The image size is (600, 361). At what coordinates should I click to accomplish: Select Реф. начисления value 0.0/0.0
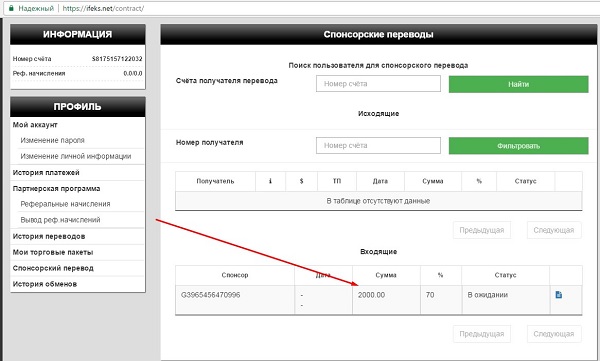[x=133, y=73]
